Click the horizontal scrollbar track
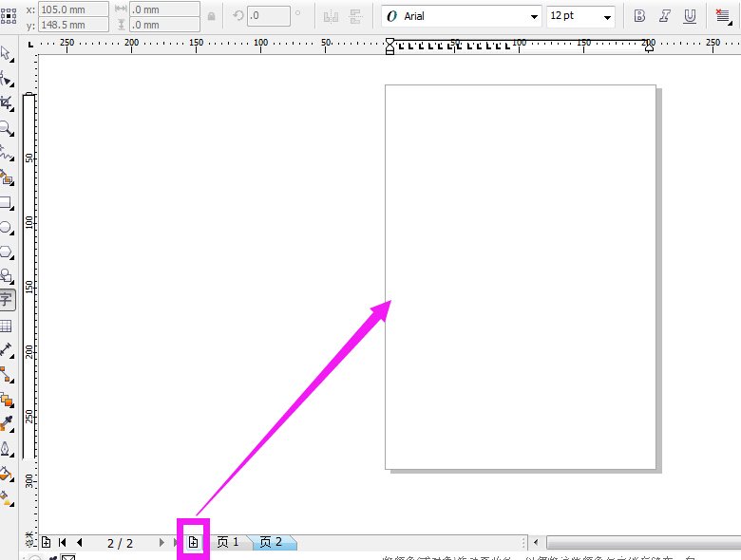Viewport: 741px width, 560px height. (x=636, y=543)
